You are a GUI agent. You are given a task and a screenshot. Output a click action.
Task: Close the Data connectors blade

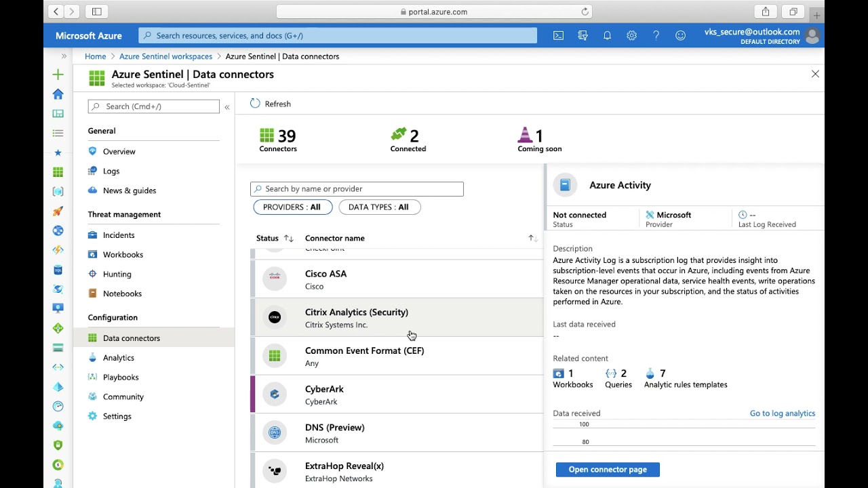pos(815,74)
